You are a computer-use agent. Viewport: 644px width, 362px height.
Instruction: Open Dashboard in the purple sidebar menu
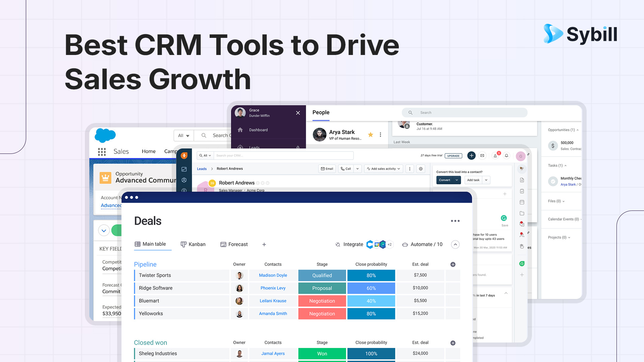pyautogui.click(x=258, y=130)
